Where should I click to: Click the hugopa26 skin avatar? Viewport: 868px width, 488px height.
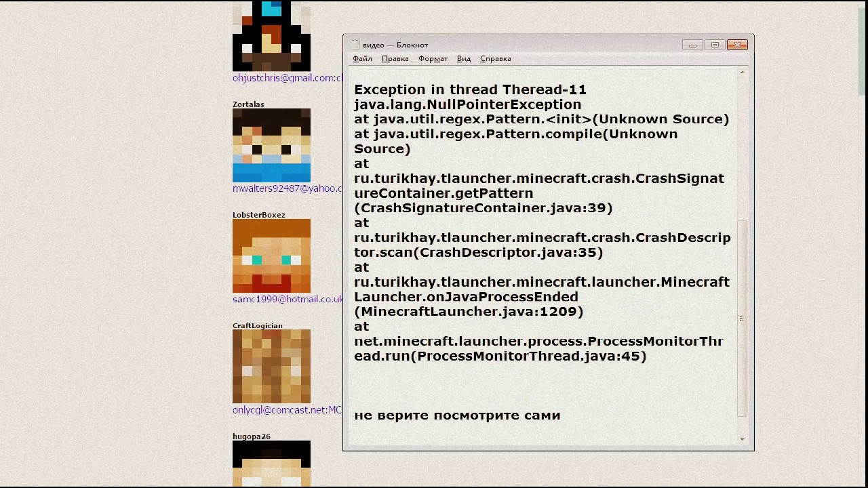click(271, 464)
